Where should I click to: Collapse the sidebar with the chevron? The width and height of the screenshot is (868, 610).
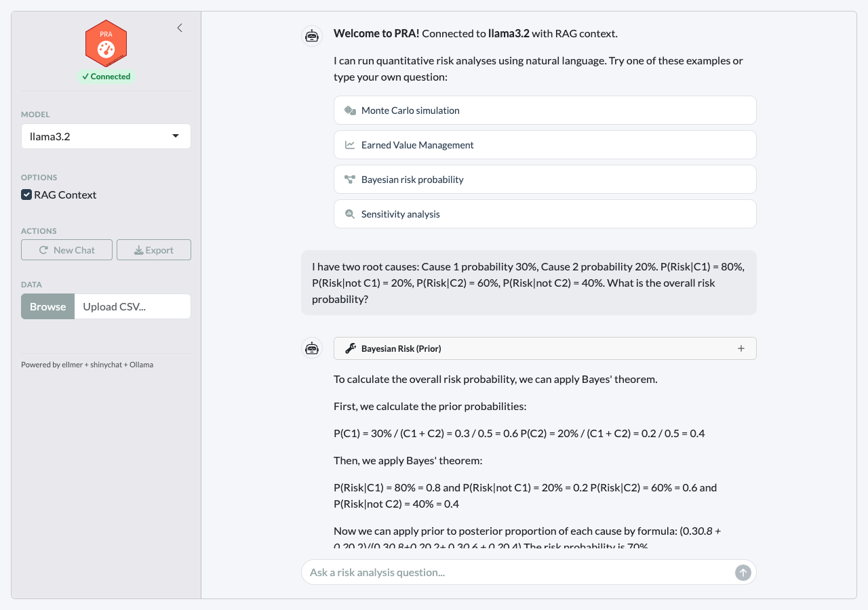(180, 28)
